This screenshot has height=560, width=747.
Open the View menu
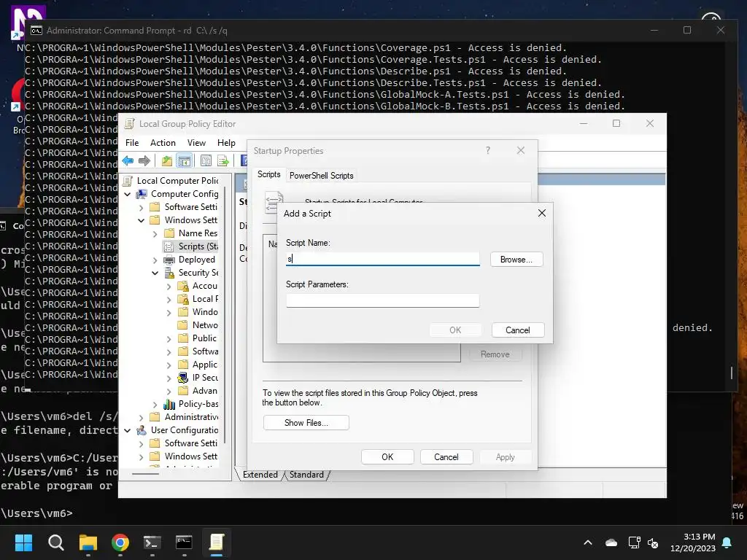click(196, 143)
